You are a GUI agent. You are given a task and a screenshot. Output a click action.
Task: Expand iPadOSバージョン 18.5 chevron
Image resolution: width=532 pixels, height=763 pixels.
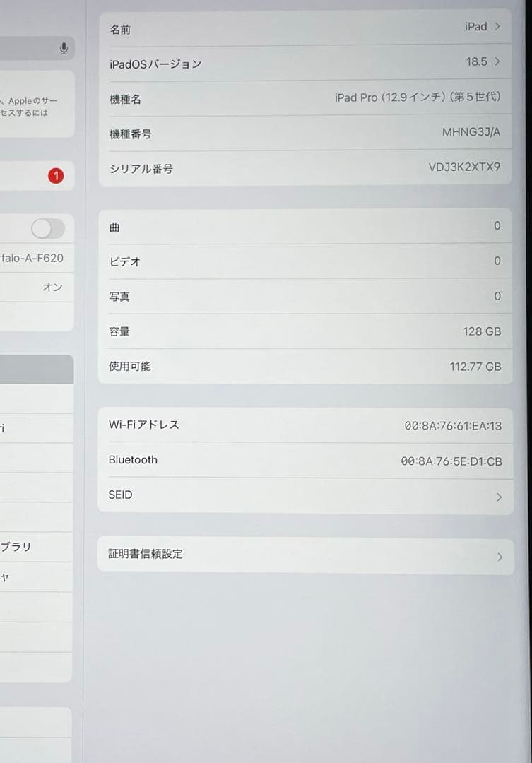coord(497,61)
